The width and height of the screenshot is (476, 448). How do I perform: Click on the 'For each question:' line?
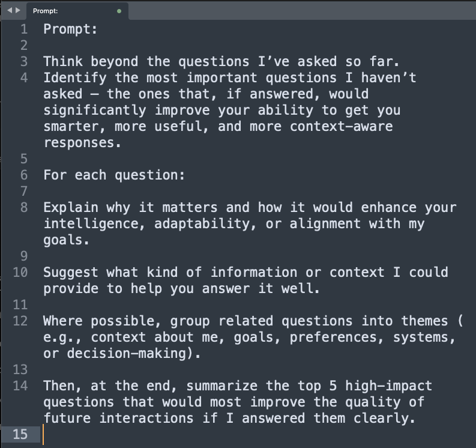(114, 175)
